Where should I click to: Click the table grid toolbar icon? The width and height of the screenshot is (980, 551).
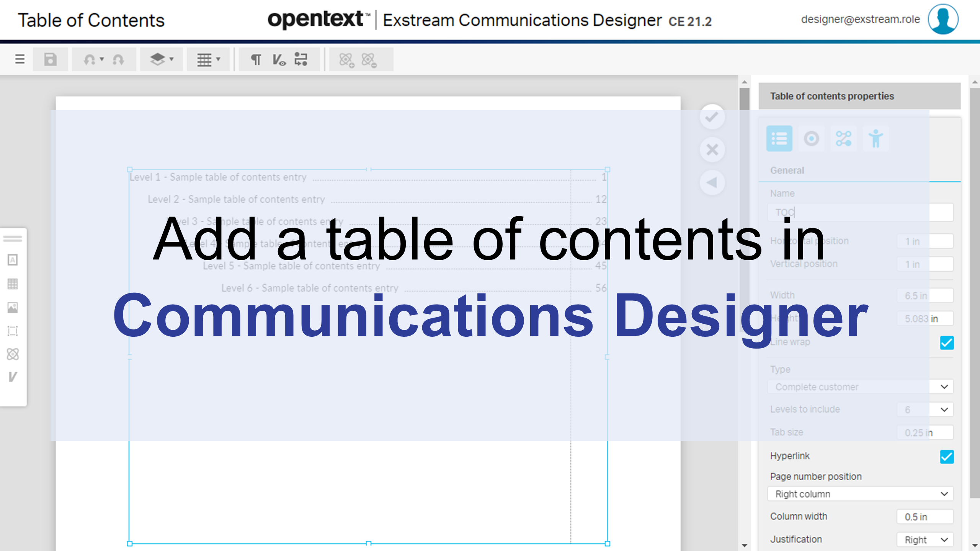204,60
